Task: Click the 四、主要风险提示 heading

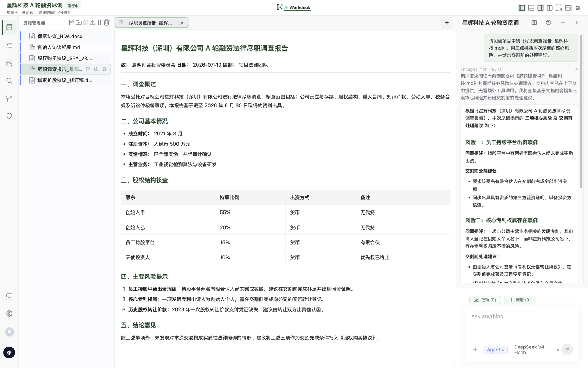Action: coord(144,276)
